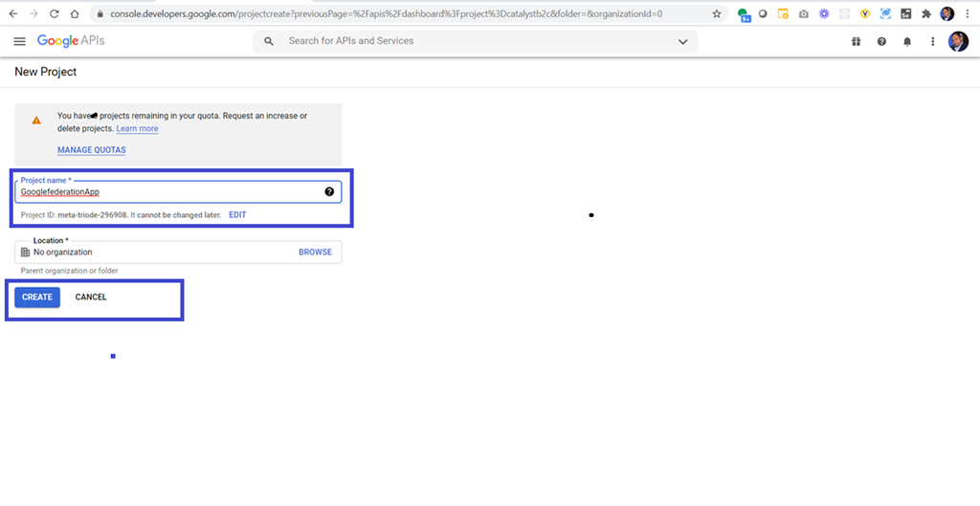Open the browser home page
The image size is (980, 506).
coord(75,13)
